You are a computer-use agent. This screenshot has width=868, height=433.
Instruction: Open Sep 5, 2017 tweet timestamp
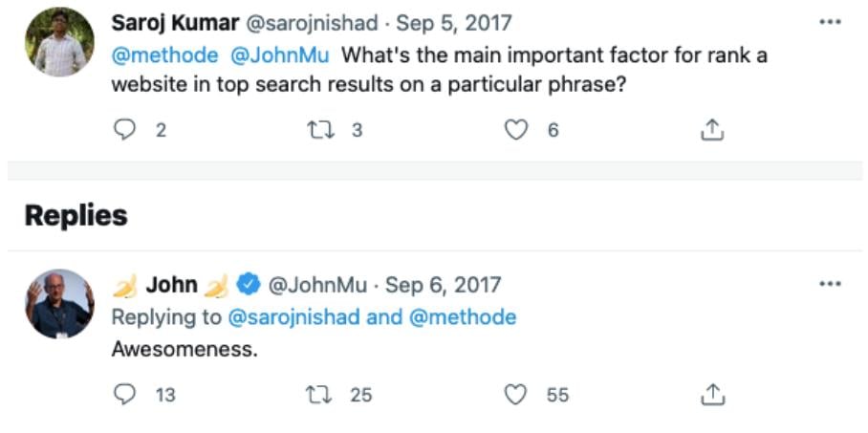click(x=454, y=23)
